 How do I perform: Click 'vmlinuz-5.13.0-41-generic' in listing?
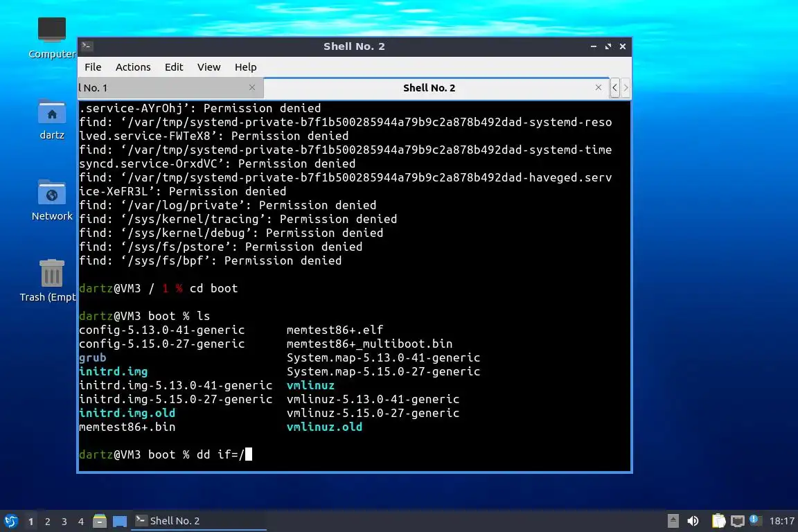[x=373, y=399]
